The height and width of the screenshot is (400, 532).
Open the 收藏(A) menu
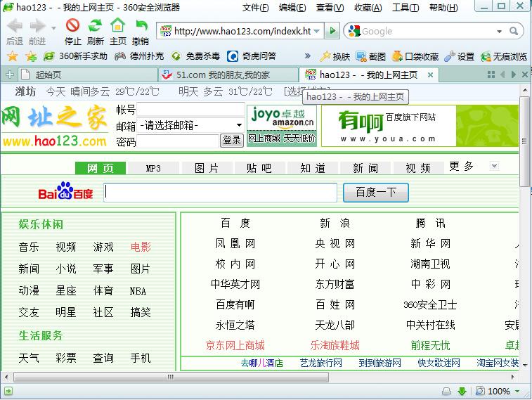[x=368, y=8]
